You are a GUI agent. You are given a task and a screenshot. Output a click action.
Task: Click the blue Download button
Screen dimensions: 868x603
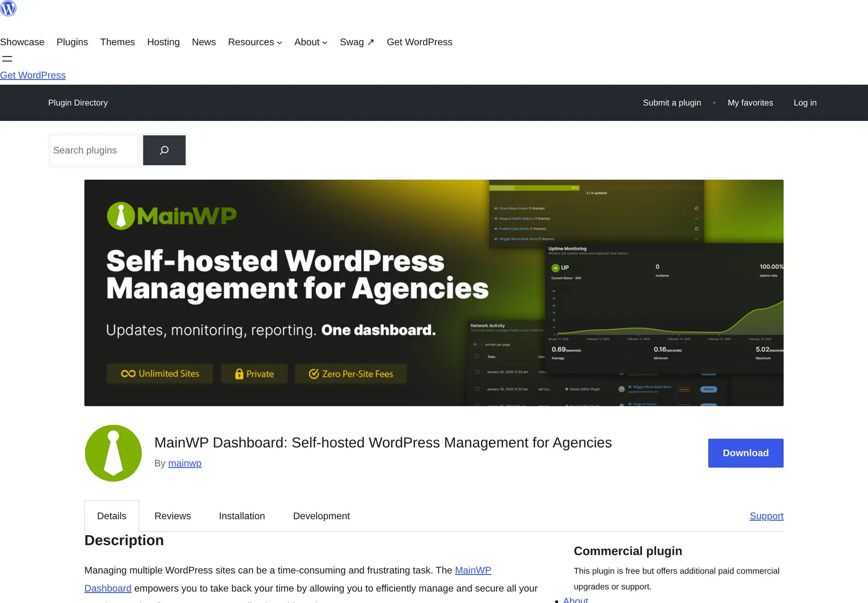click(745, 453)
